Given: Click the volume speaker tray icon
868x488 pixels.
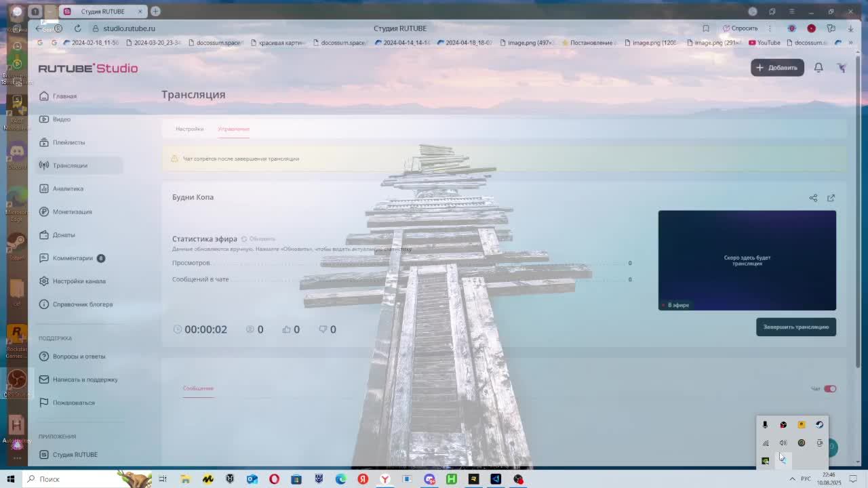Looking at the screenshot, I should coord(783,443).
